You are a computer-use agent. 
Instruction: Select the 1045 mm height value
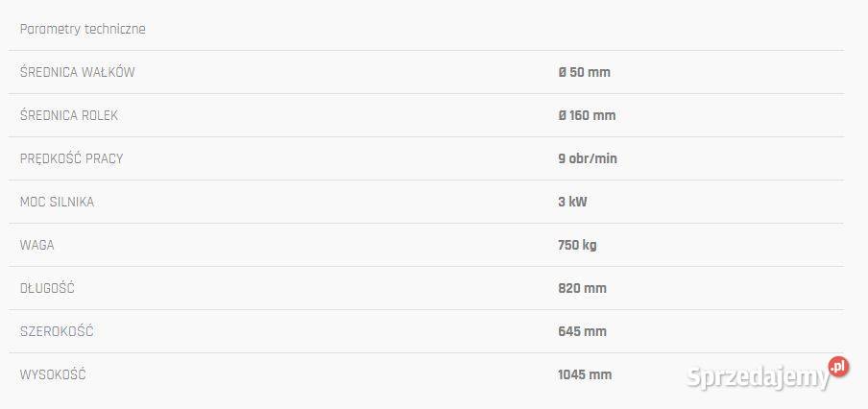[585, 374]
